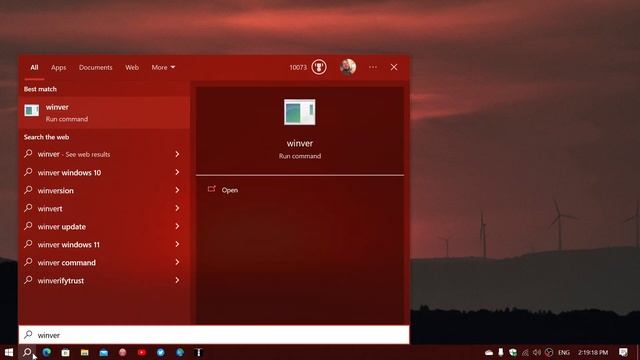Click the ENG language indicator
The image size is (640, 360).
[564, 353]
